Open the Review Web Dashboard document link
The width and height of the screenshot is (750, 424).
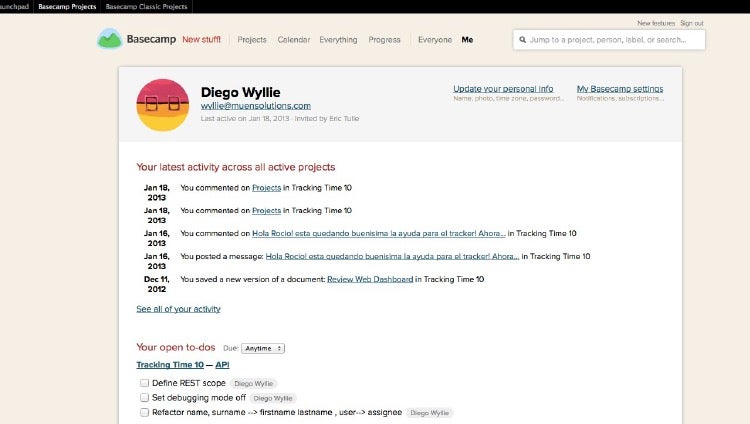pos(370,279)
